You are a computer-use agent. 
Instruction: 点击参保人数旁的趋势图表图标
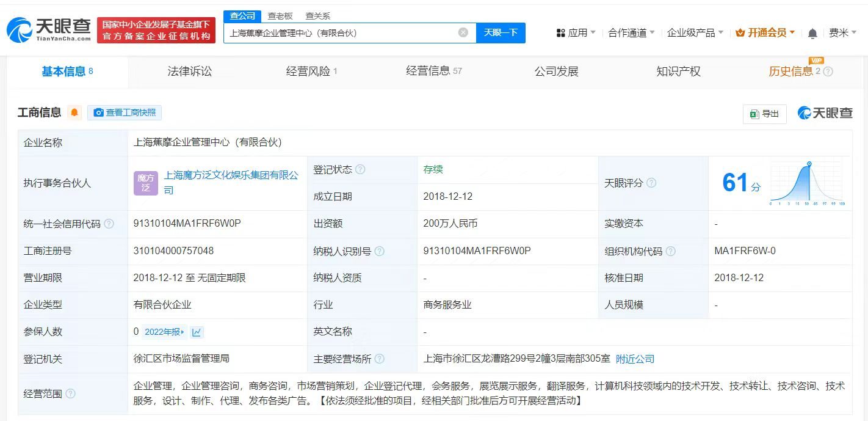pos(197,332)
